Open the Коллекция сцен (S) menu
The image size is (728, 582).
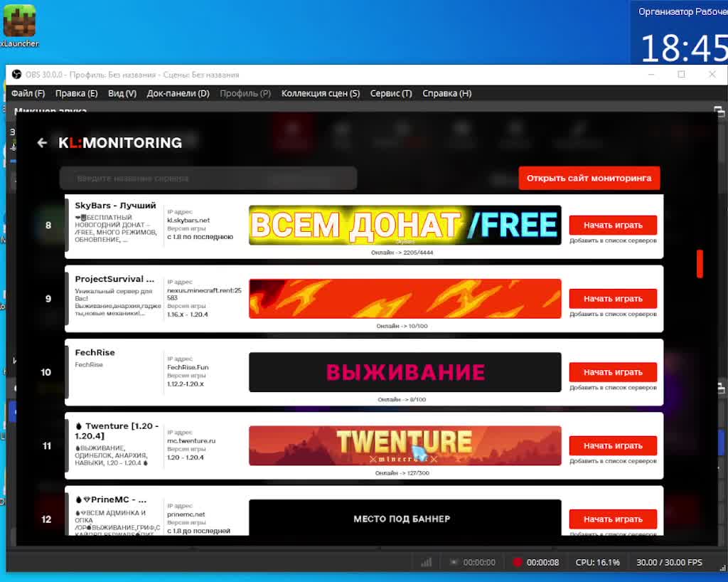pos(321,93)
